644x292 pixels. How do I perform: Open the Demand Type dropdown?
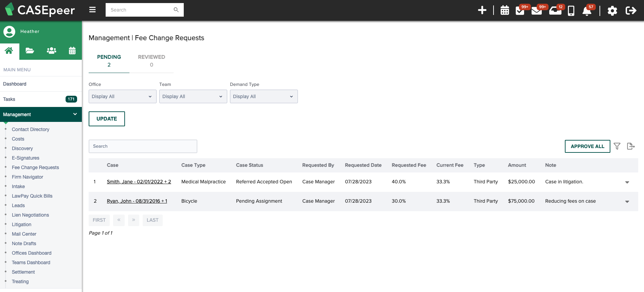point(264,96)
